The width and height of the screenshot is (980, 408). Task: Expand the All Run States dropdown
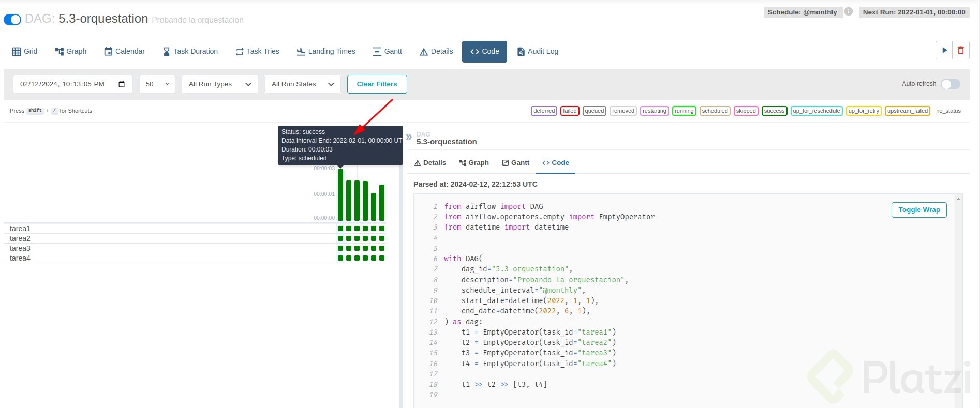pyautogui.click(x=303, y=84)
